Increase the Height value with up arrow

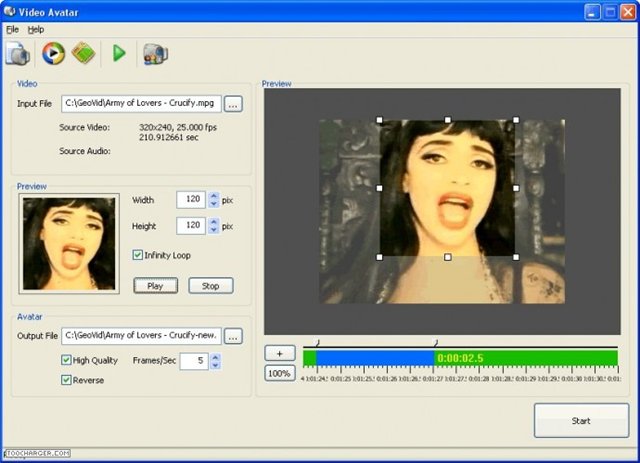(213, 222)
